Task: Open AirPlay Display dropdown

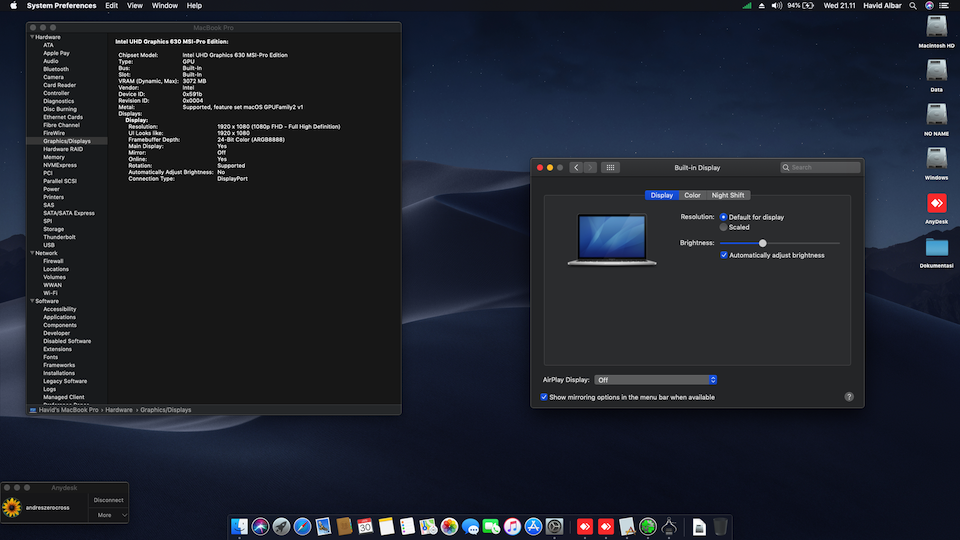Action: (655, 380)
